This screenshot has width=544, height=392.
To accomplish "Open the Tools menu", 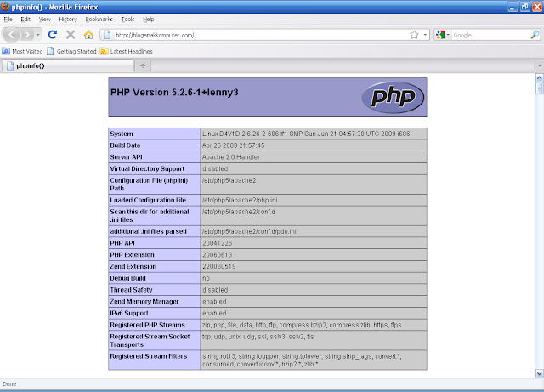I will click(x=127, y=20).
